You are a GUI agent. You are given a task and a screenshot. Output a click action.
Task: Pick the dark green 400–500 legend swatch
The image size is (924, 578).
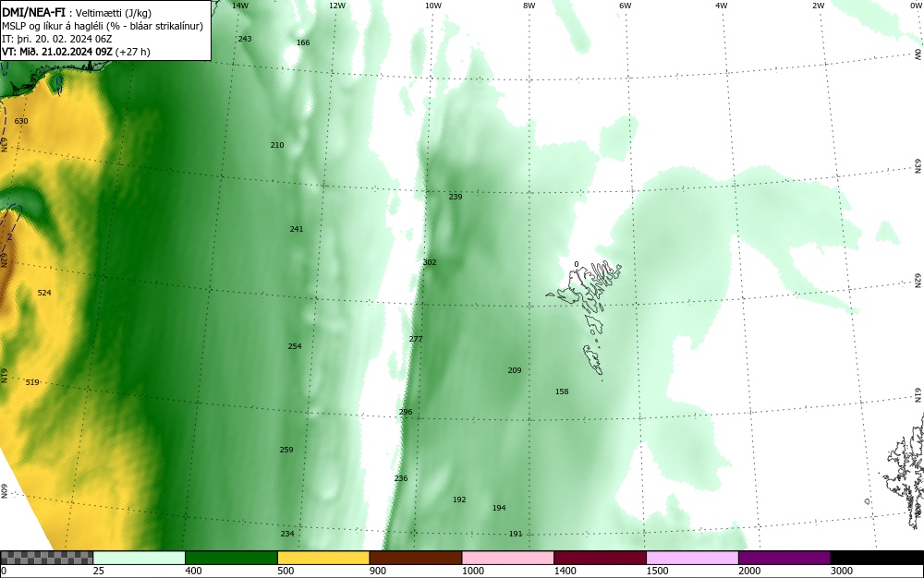[x=231, y=558]
